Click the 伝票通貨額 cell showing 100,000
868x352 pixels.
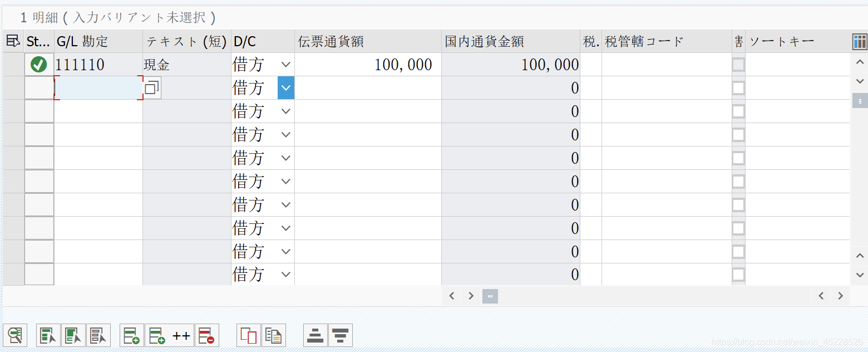pyautogui.click(x=368, y=65)
